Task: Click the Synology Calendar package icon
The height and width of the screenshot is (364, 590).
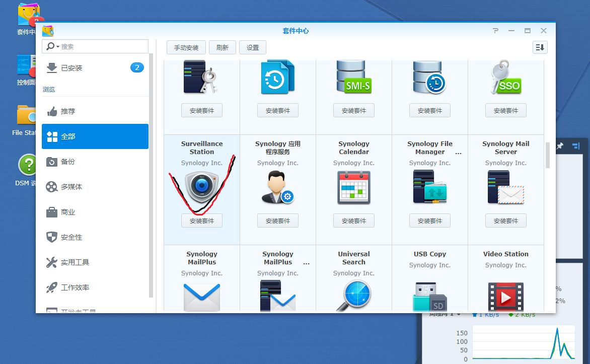Action: pyautogui.click(x=353, y=187)
